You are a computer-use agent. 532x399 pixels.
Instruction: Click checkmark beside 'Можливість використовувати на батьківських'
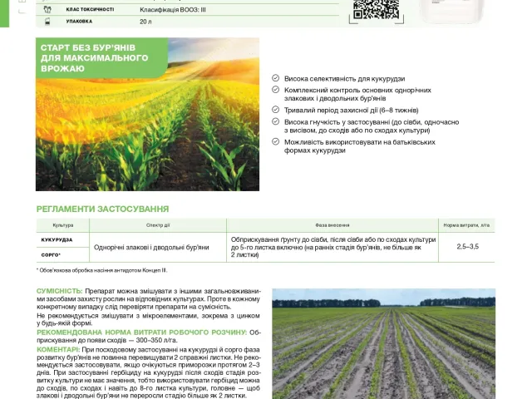click(275, 141)
